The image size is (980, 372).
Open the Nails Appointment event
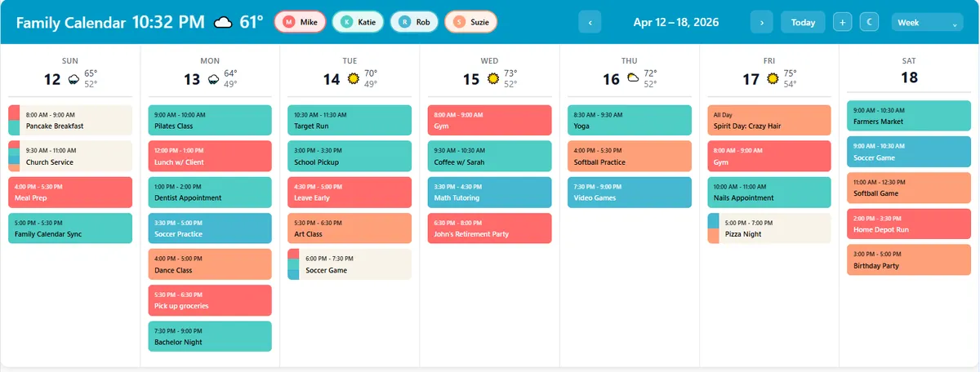tap(769, 192)
